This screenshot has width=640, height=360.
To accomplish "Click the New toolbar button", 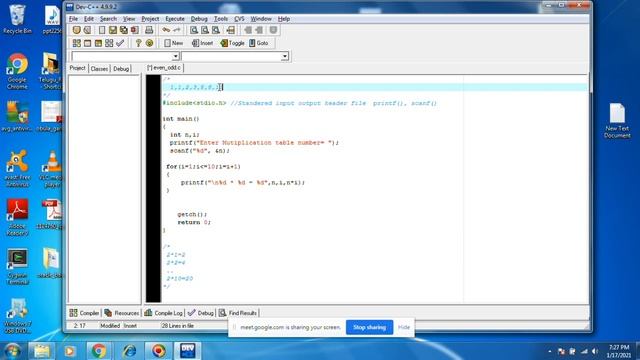I will tap(173, 43).
